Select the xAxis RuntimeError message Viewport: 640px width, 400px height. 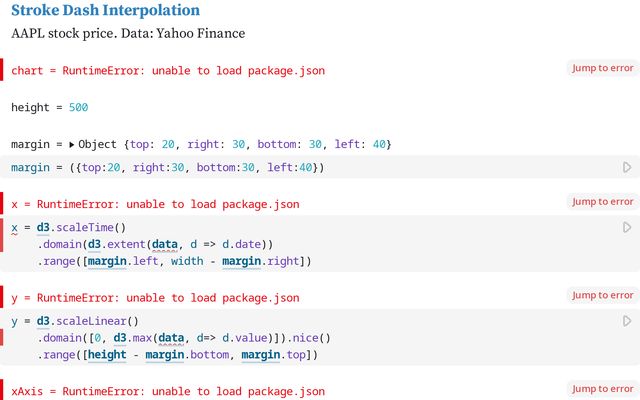coord(168,391)
